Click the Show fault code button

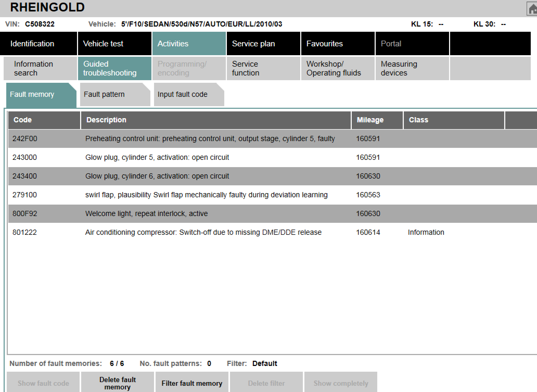(x=43, y=382)
